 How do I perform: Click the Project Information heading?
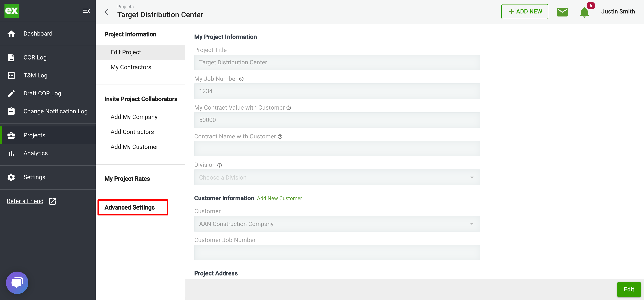point(130,34)
